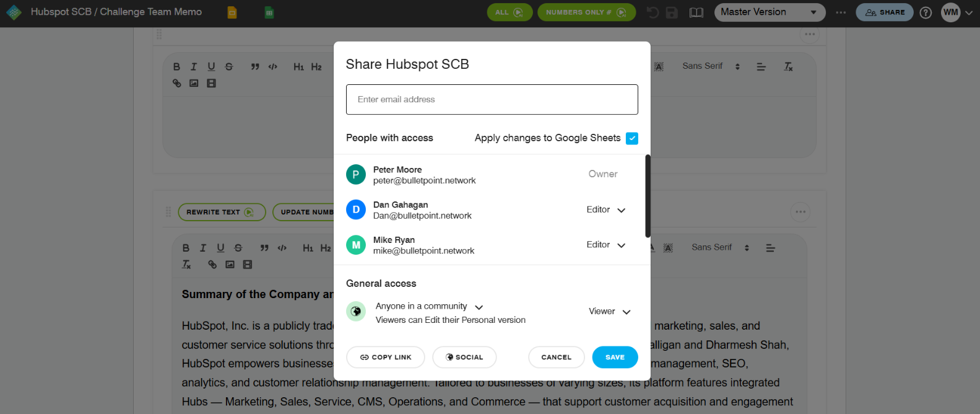Screen dimensions: 980x414
Task: Open the help question mark icon
Action: coord(926,12)
